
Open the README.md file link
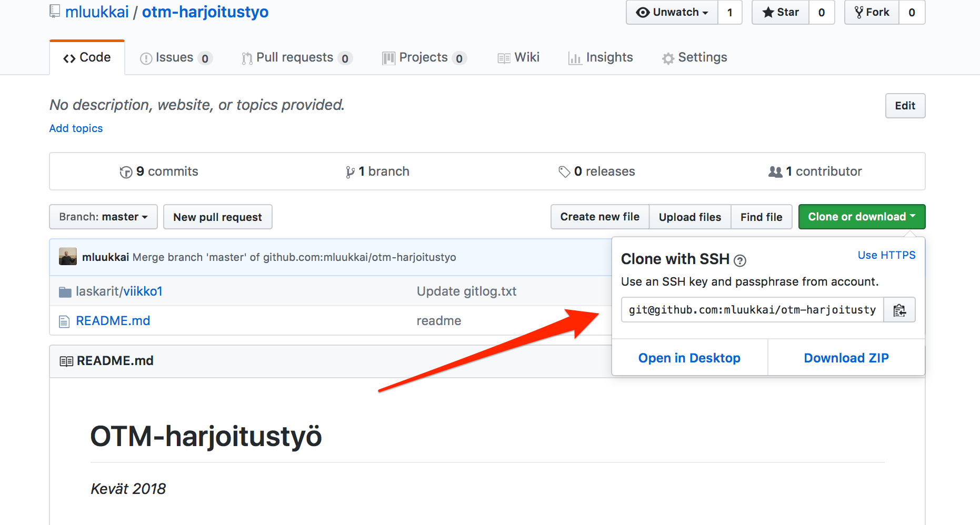[x=113, y=321]
